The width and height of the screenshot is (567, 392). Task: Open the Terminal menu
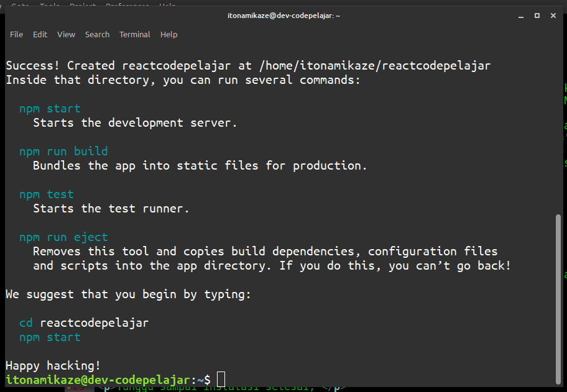tap(135, 35)
